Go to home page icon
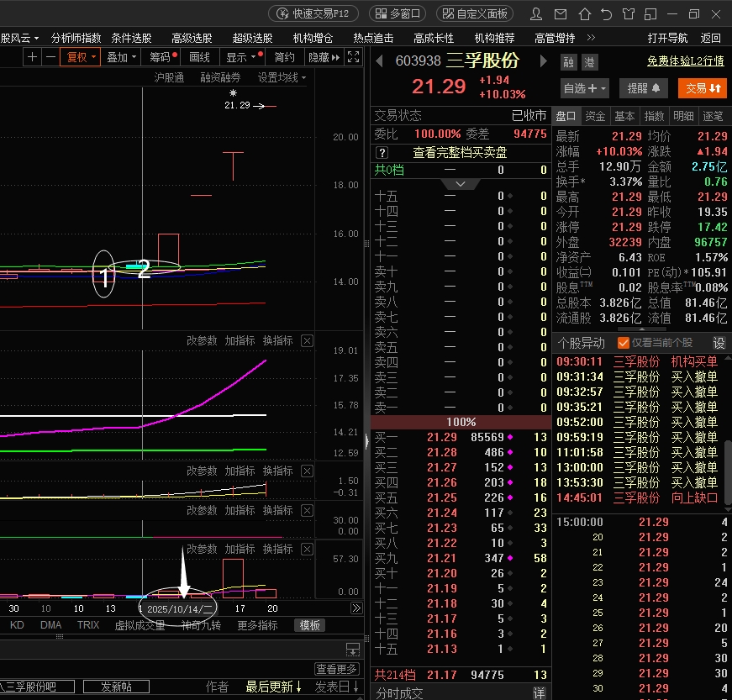732x700 pixels. 584,14
